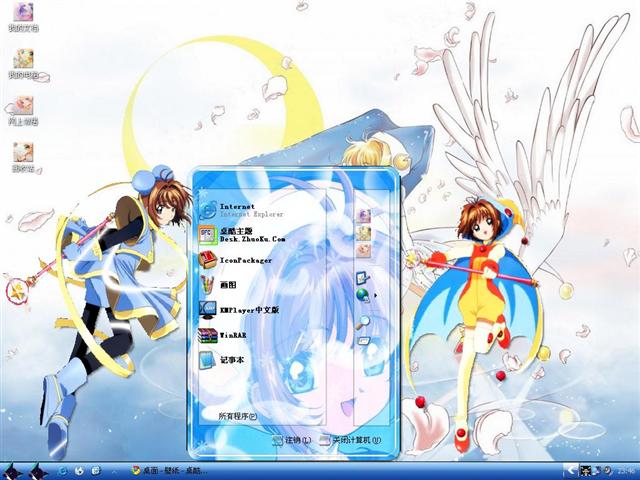
Task: Expand 所有程序(P) all programs
Action: 238,416
